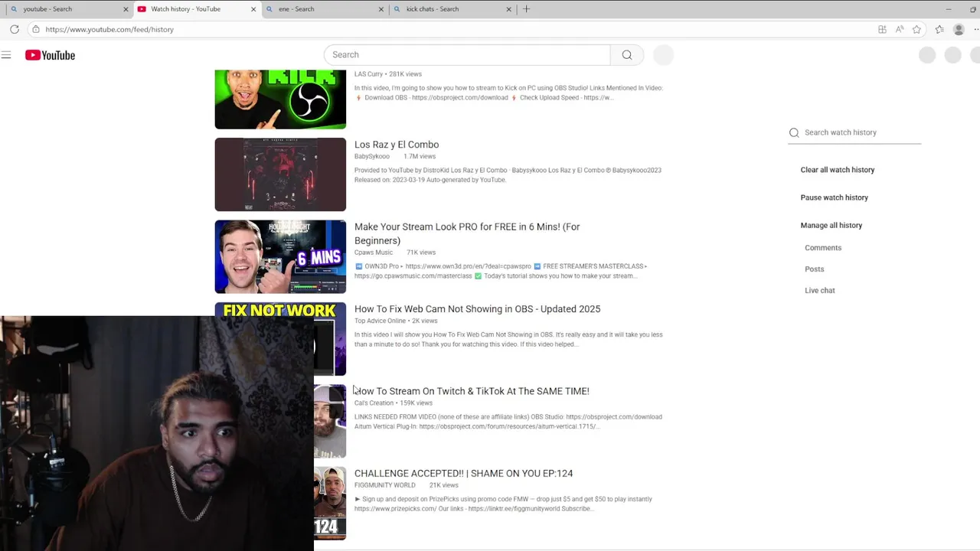The image size is (980, 551).
Task: Click the BabySykooo channel name
Action: pyautogui.click(x=372, y=156)
